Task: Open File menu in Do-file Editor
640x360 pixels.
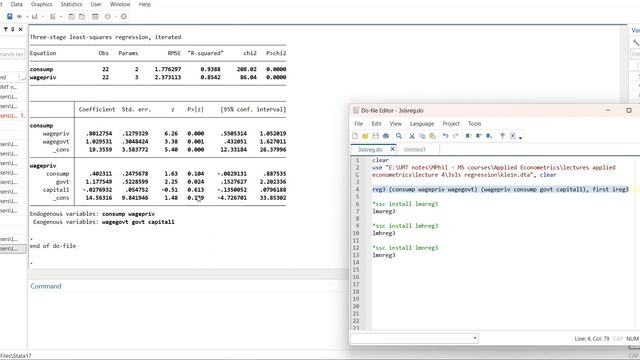Action: pos(358,124)
